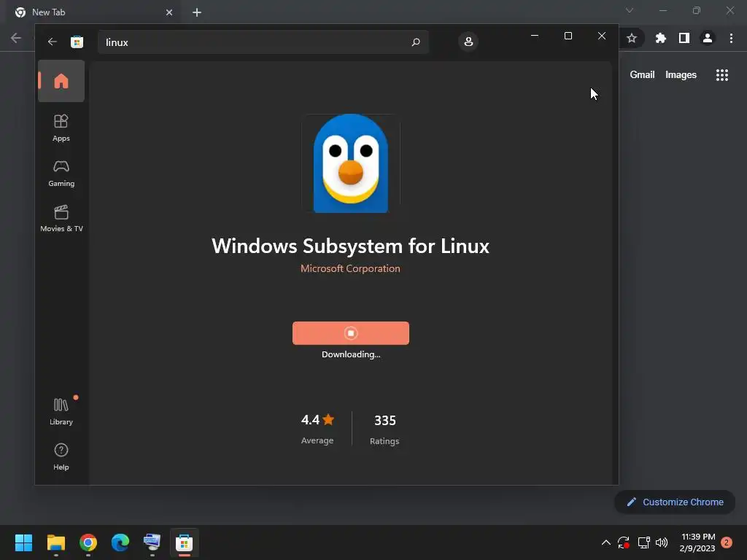Open a new Chrome tab with plus
This screenshot has height=560, width=747.
(x=197, y=12)
